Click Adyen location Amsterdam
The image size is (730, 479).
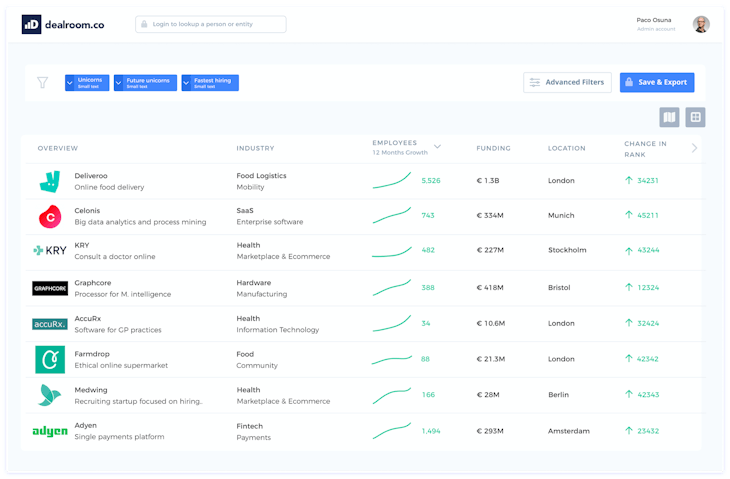pyautogui.click(x=568, y=431)
